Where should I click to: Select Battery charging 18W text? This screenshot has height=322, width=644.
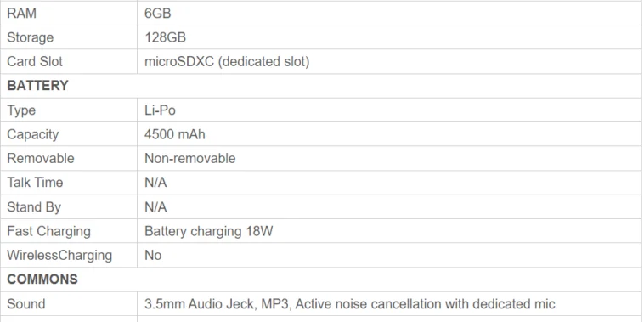(x=209, y=231)
